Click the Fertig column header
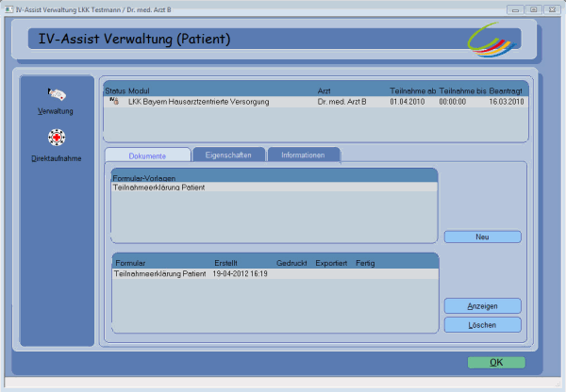Viewport: 566px width, 392px height. 365,263
